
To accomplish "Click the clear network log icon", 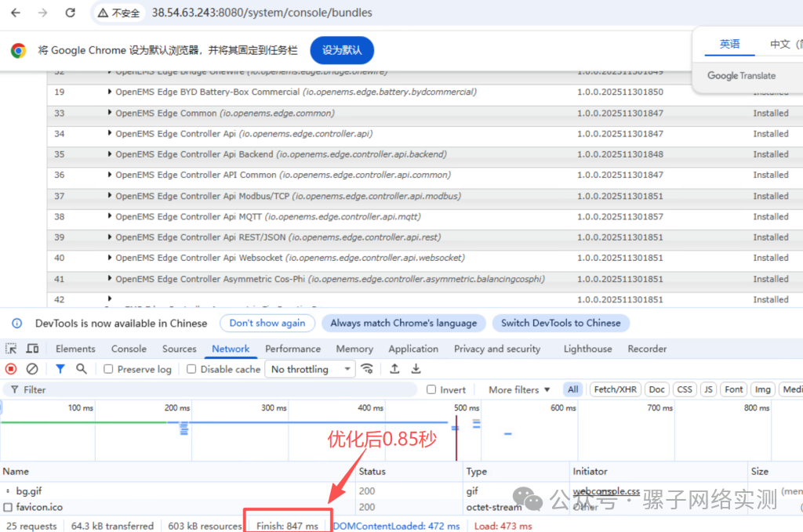I will point(30,368).
